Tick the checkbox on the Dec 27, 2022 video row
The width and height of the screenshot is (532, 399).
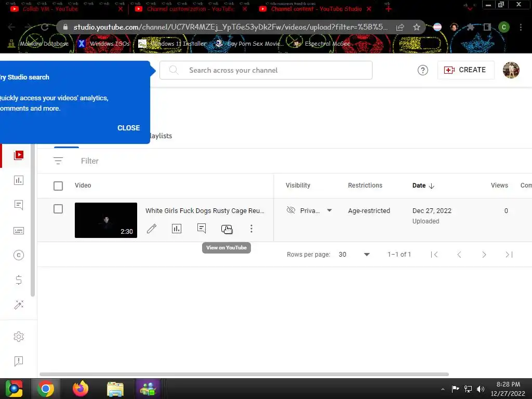point(58,209)
